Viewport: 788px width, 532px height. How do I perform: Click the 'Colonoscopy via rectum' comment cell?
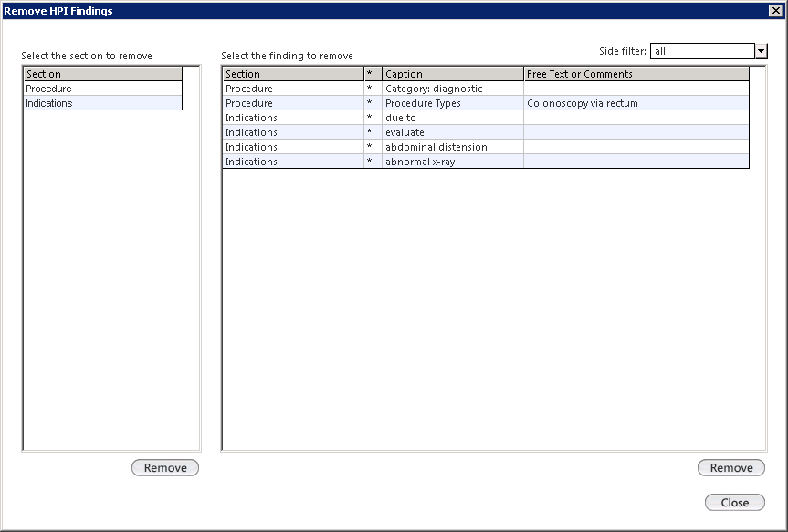(x=636, y=103)
